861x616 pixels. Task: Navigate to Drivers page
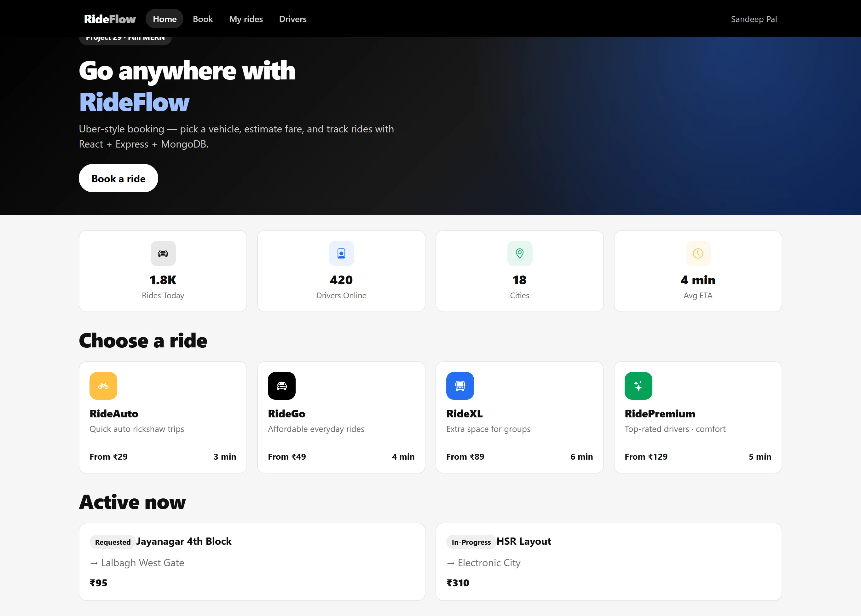pos(293,19)
